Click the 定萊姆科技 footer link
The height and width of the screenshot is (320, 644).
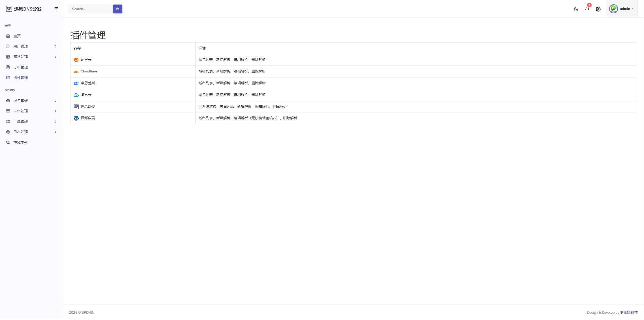tap(629, 313)
